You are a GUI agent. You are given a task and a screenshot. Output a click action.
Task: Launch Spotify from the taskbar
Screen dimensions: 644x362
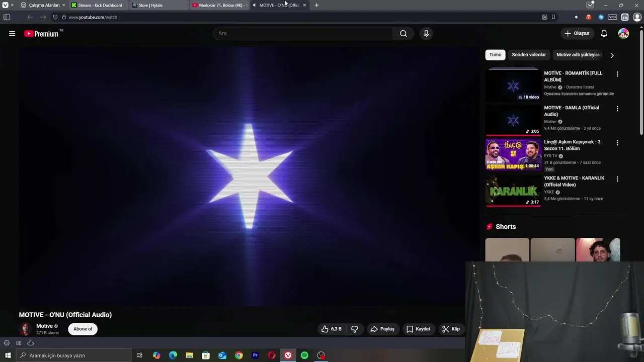[304, 355]
